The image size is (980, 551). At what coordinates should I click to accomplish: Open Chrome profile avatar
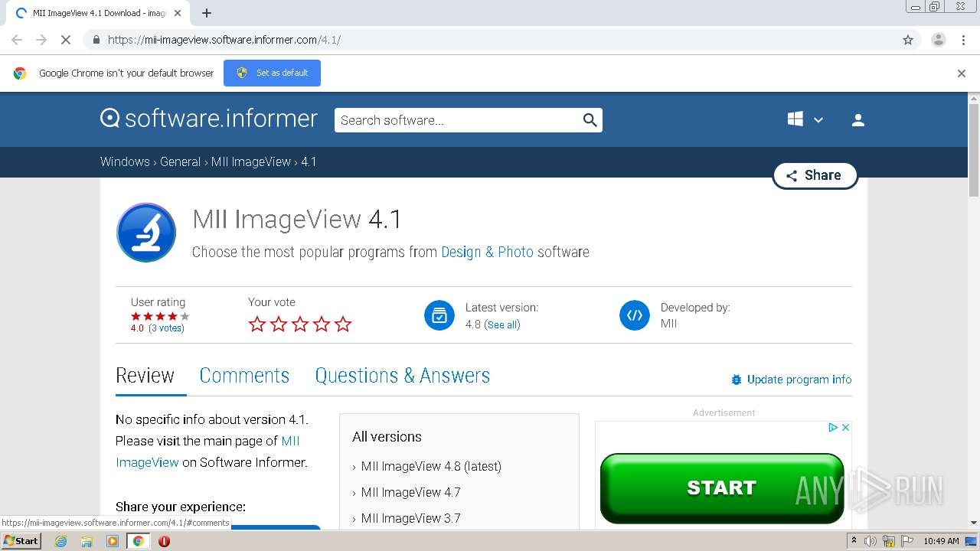938,40
